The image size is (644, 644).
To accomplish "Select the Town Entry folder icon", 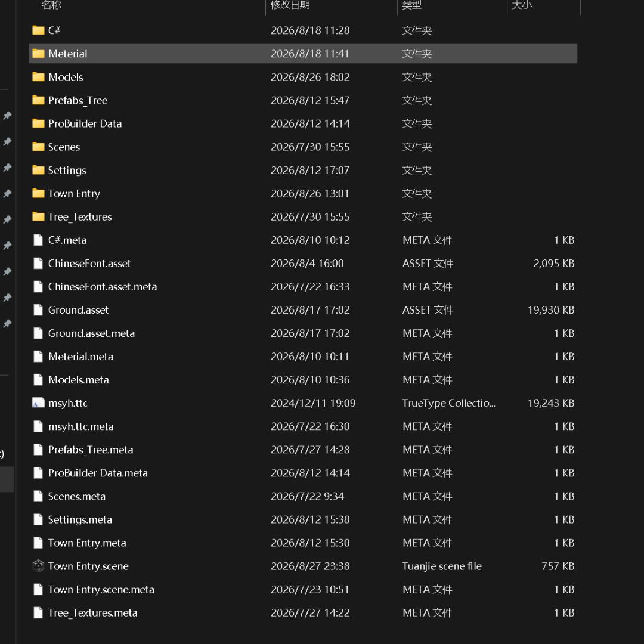I will (x=38, y=193).
